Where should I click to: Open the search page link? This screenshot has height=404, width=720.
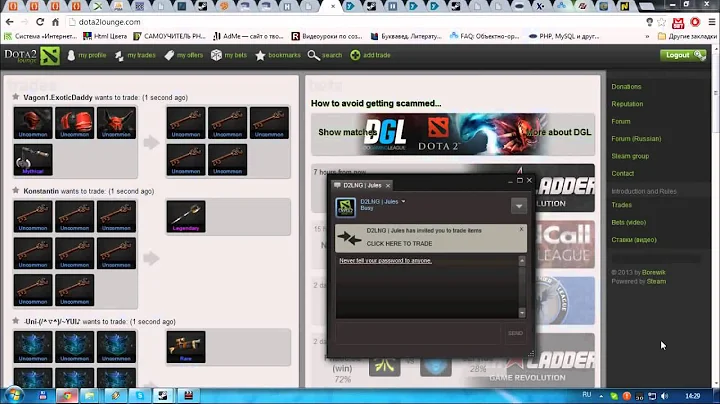point(325,55)
